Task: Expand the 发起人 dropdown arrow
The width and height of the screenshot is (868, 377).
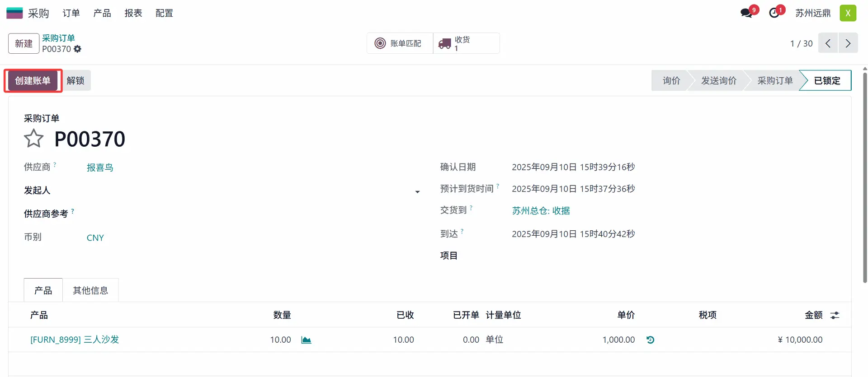Action: click(417, 192)
